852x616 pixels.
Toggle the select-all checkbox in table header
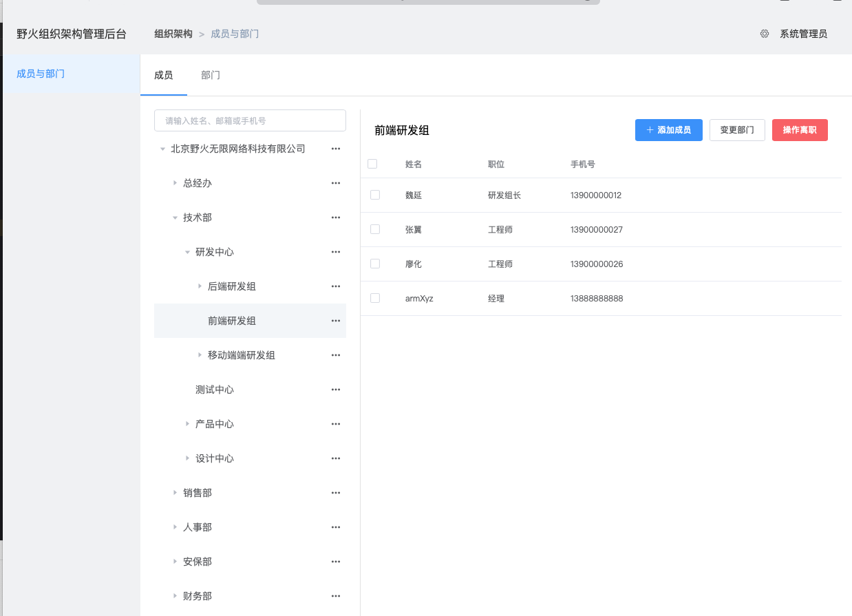(x=372, y=164)
